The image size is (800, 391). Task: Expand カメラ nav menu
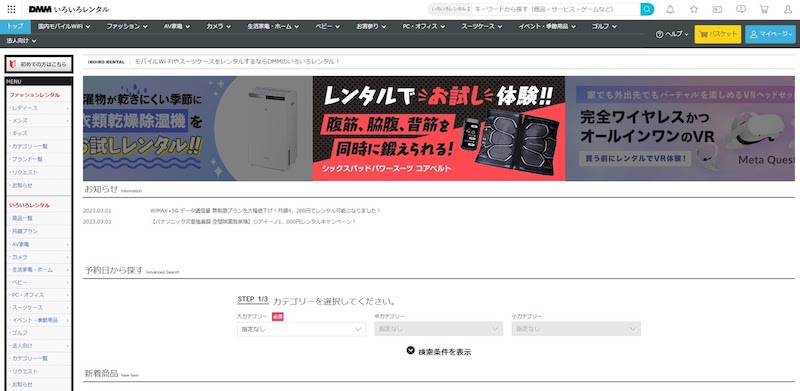[218, 26]
